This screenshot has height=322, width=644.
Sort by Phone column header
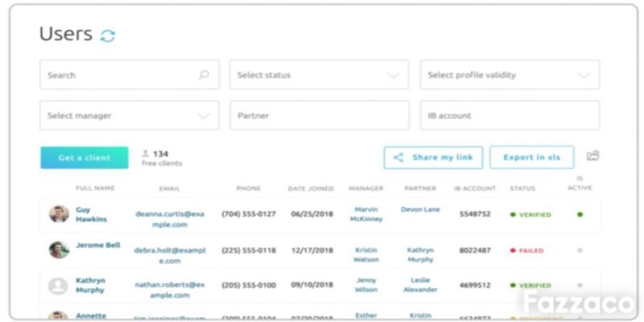tap(249, 188)
